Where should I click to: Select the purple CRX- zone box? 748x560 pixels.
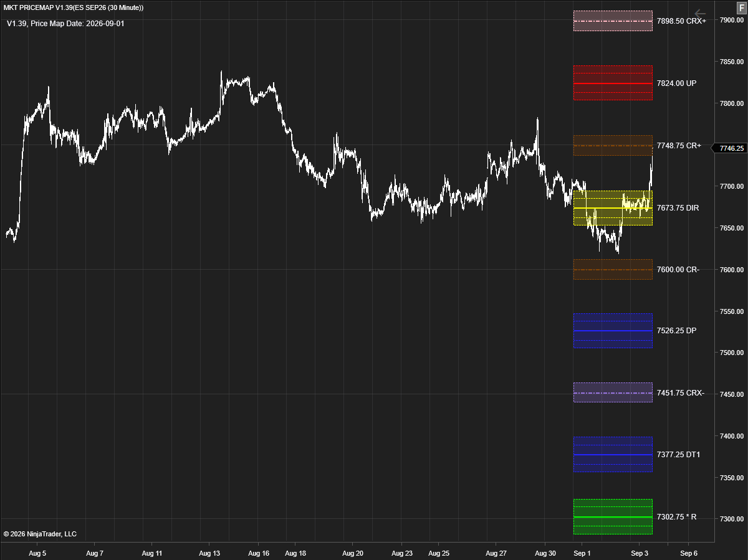[613, 392]
